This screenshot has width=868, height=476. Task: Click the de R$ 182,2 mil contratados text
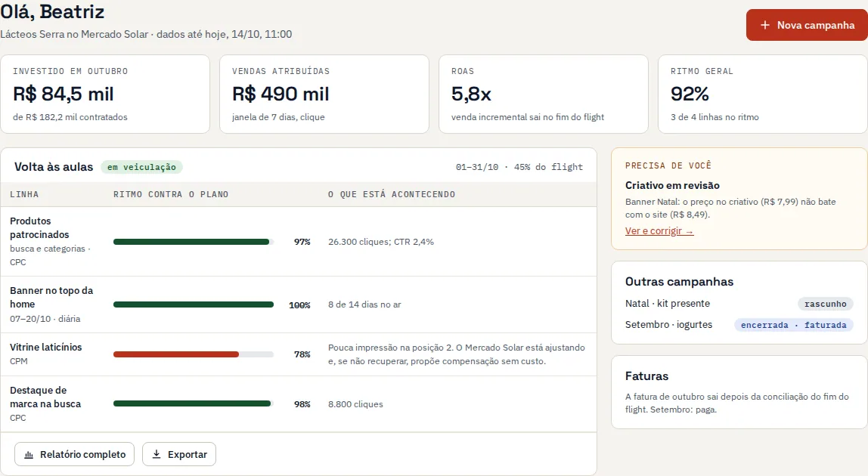[70, 117]
